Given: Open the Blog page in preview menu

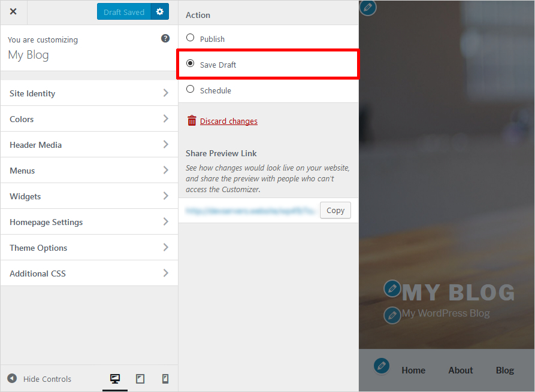Looking at the screenshot, I should tap(504, 370).
